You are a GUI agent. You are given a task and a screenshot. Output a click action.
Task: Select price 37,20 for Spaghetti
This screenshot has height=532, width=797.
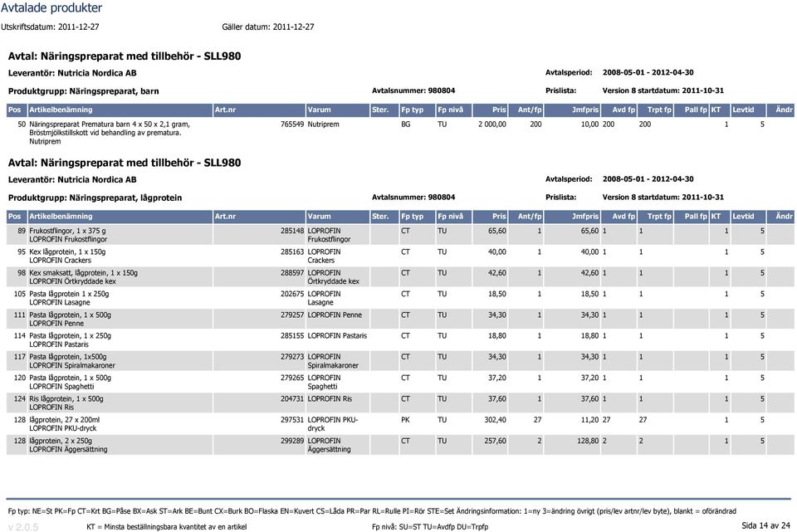point(497,378)
